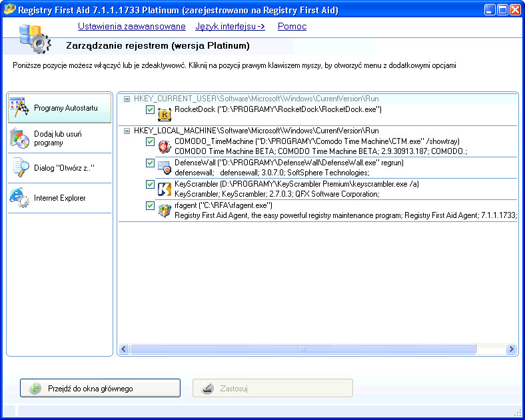Image resolution: width=525 pixels, height=420 pixels.
Task: Click the Dialog "Otwórz z.." magnifier icon
Action: (x=20, y=167)
